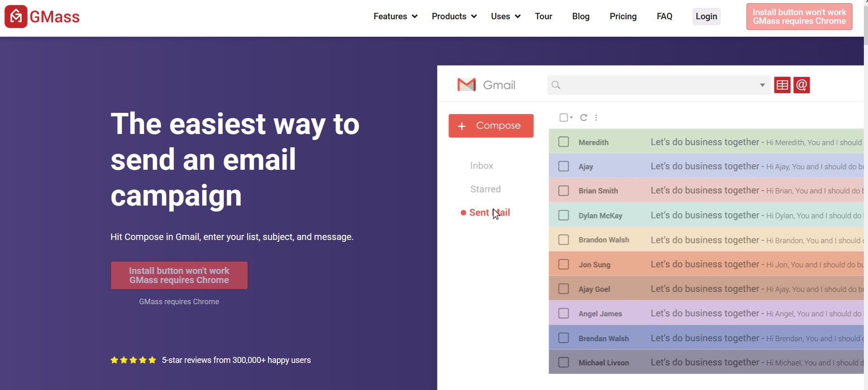This screenshot has height=390, width=868.
Task: Click the plus icon on Compose
Action: pyautogui.click(x=462, y=126)
